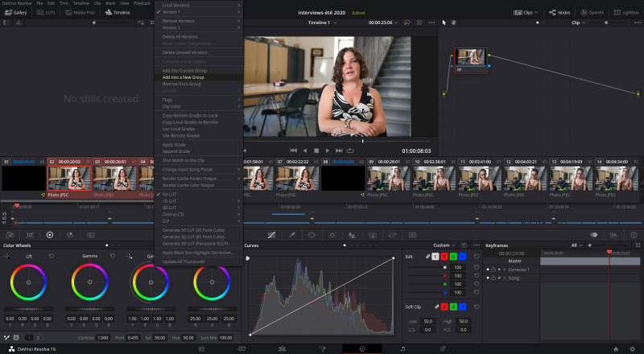Open the Curves palette icon
The width and height of the screenshot is (644, 354).
pyautogui.click(x=271, y=235)
